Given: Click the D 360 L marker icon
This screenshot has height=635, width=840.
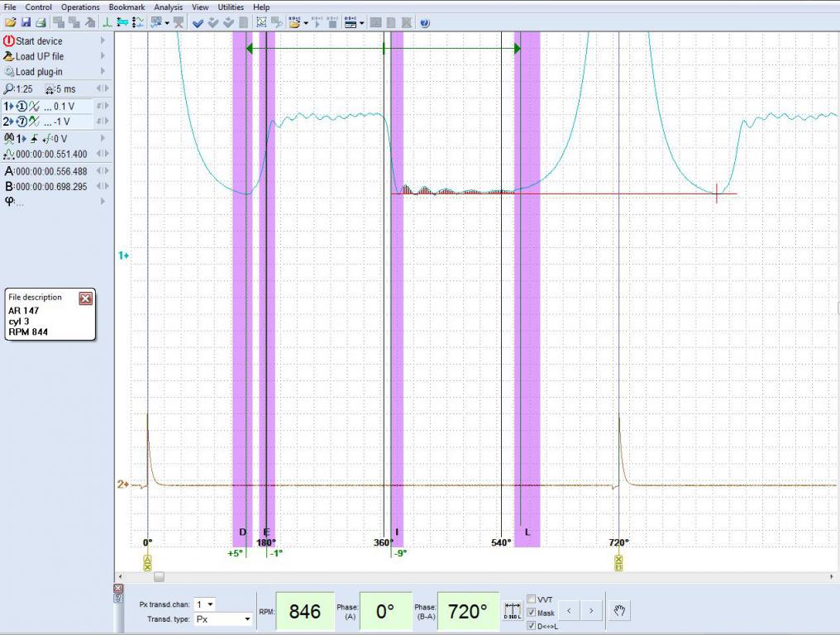Looking at the screenshot, I should click(x=513, y=612).
